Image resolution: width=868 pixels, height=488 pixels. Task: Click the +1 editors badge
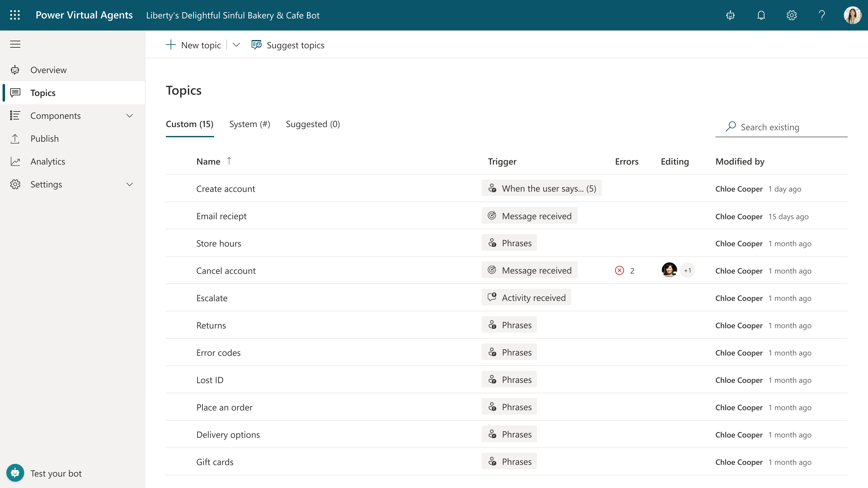[x=688, y=271]
